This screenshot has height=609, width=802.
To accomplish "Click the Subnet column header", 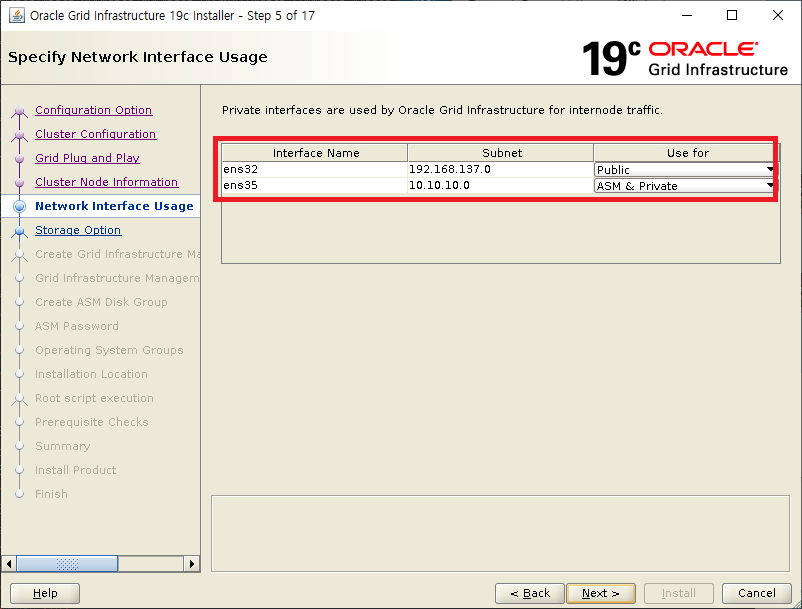I will pos(501,153).
